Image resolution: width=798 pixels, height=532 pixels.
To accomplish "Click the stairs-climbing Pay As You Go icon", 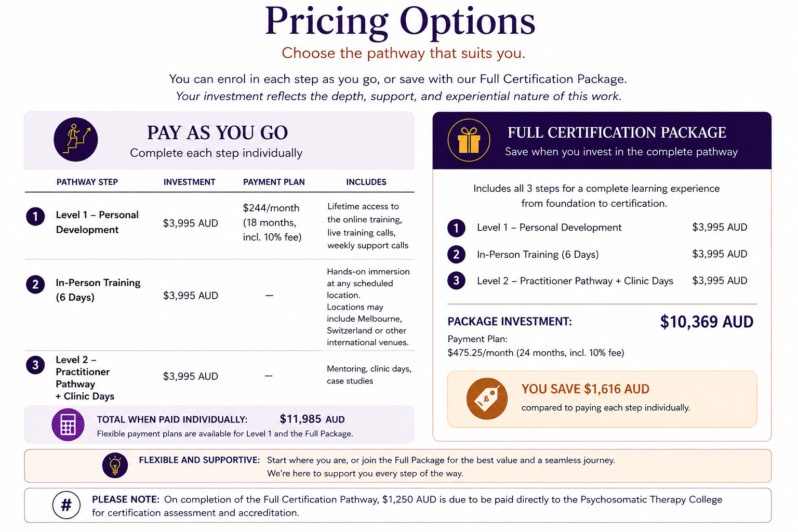I will point(76,140).
